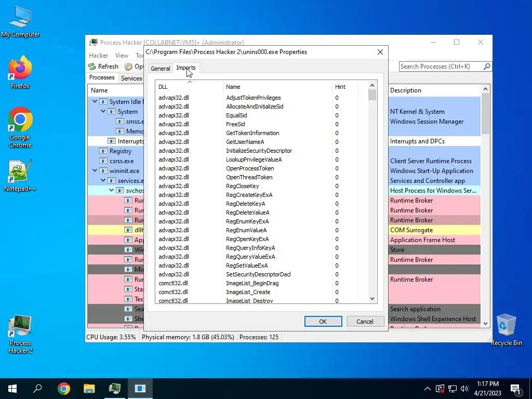Open the Hacker menu

pyautogui.click(x=98, y=55)
